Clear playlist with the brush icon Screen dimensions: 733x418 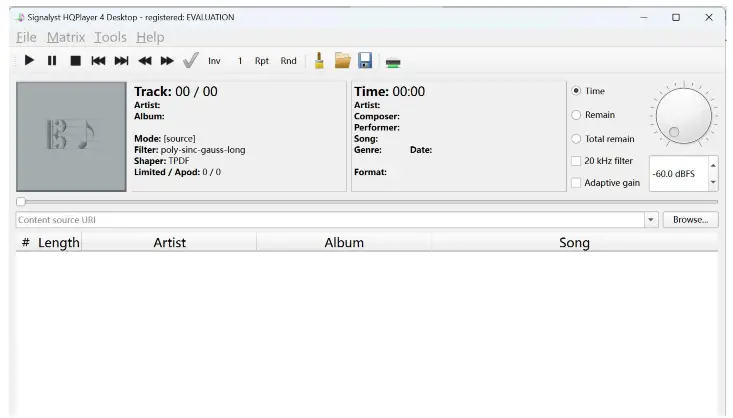319,61
